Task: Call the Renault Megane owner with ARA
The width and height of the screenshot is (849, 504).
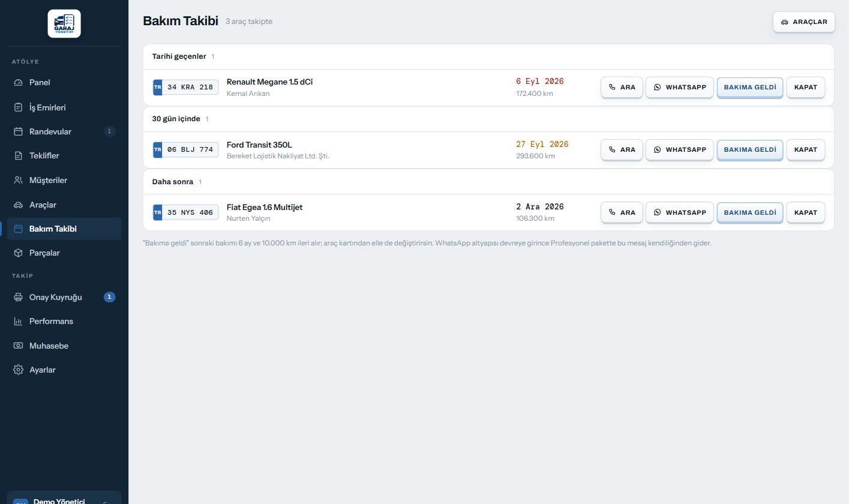Action: (622, 87)
